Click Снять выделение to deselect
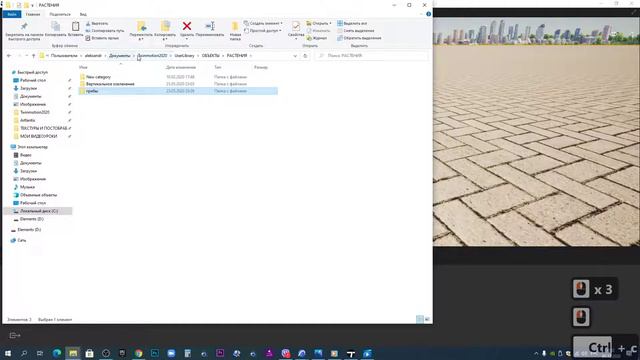The height and width of the screenshot is (360, 640). [356, 31]
